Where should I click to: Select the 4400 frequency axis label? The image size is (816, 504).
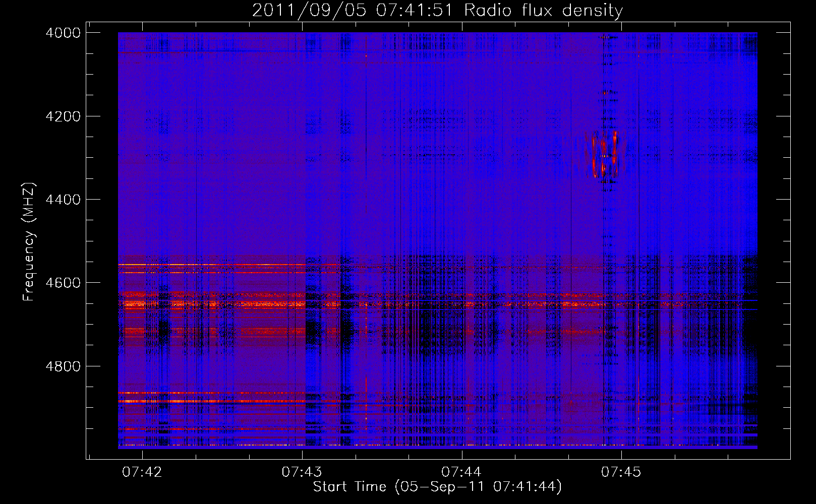63,200
